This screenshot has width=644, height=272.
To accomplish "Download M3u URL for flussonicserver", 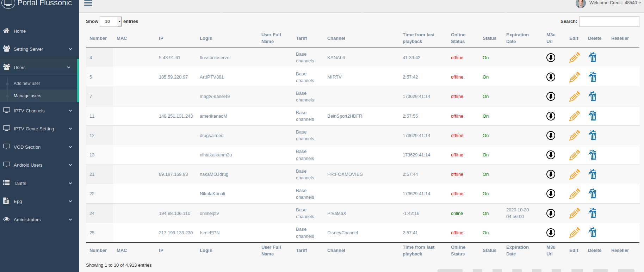I will coord(551,57).
